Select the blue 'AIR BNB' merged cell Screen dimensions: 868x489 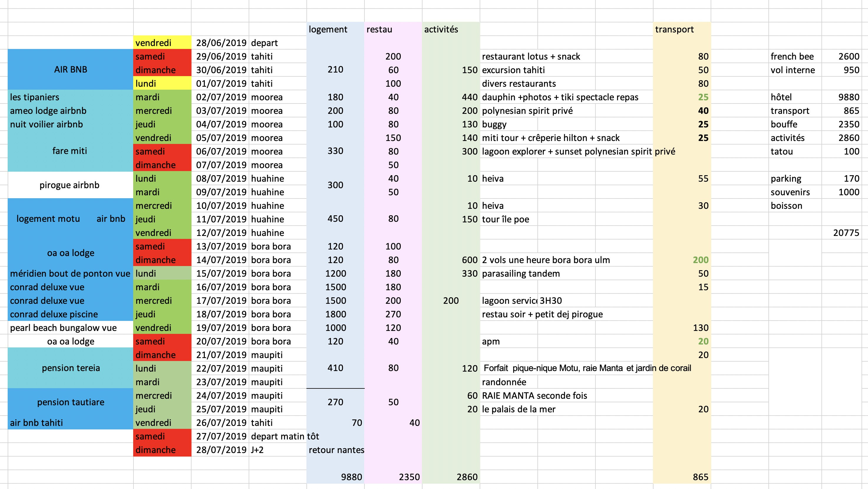pos(70,70)
